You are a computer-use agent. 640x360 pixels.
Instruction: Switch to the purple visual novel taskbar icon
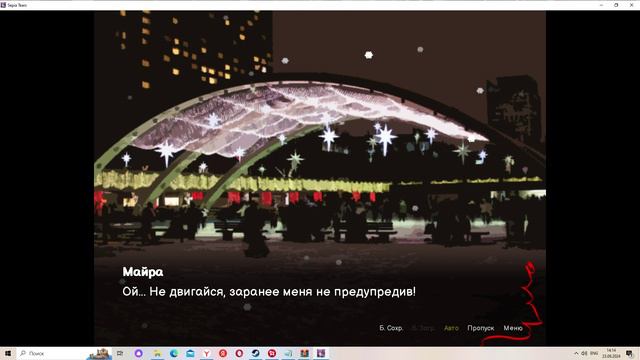tap(321, 353)
